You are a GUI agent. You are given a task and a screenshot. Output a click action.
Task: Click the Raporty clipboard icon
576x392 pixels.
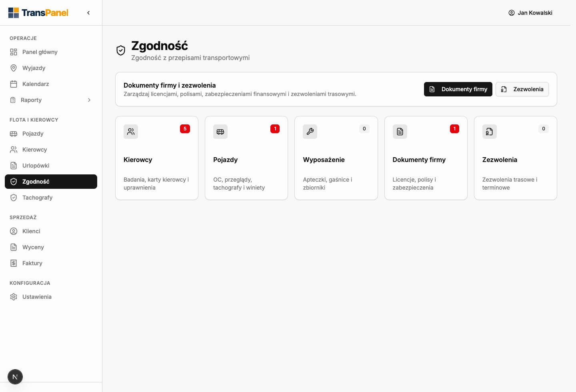(x=13, y=100)
